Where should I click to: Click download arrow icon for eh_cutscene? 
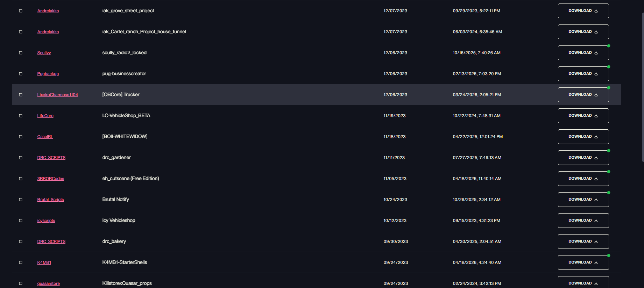pos(596,179)
